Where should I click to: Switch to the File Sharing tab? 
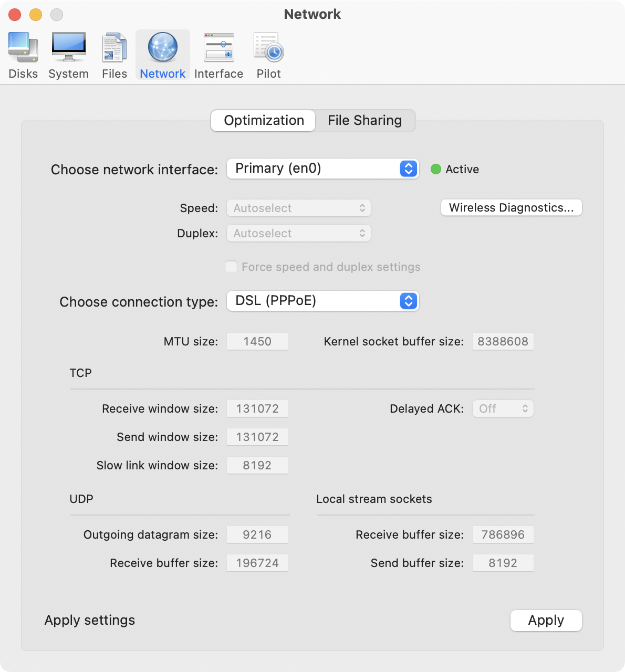(x=364, y=121)
